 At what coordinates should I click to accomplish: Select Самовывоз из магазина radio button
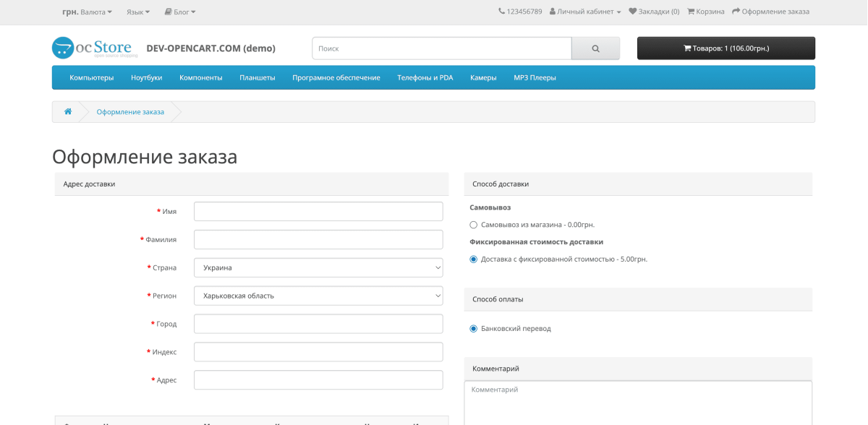(x=474, y=225)
